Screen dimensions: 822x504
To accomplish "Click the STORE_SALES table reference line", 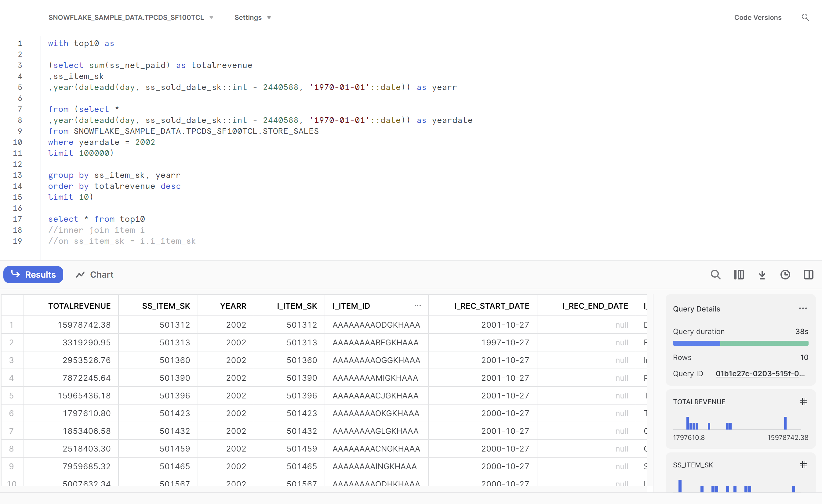I will coord(184,131).
